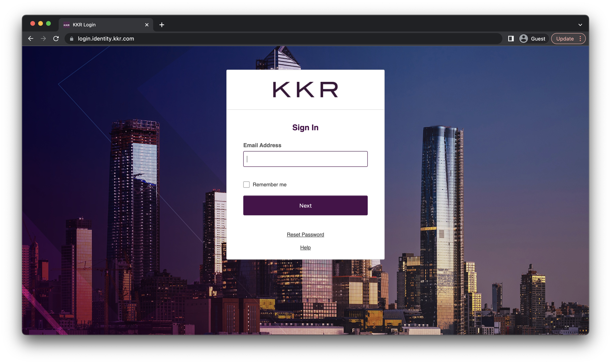Click the Update button in Chrome toolbar

click(x=565, y=39)
